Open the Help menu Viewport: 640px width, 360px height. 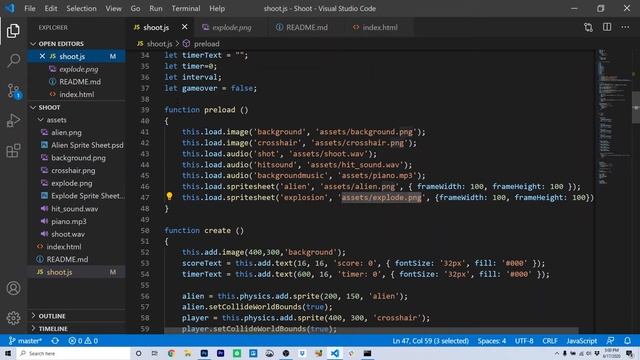[217, 8]
